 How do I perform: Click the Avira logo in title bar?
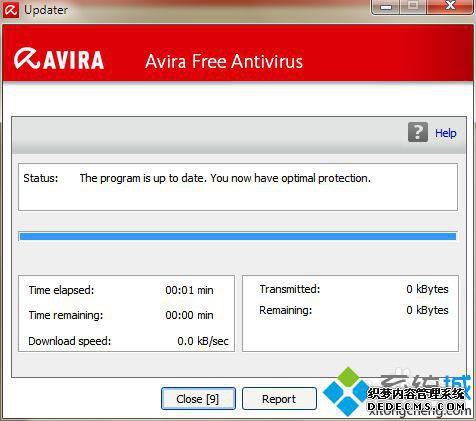coord(10,10)
